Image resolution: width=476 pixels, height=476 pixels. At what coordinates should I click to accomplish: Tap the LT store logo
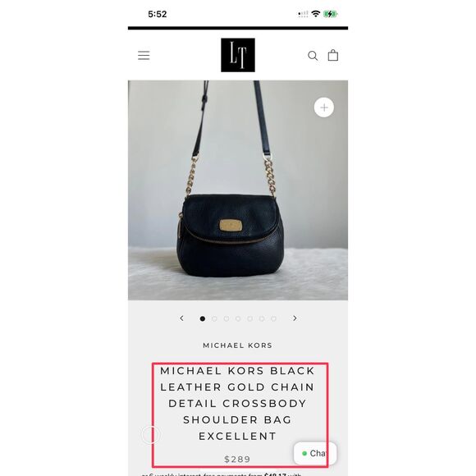click(238, 55)
